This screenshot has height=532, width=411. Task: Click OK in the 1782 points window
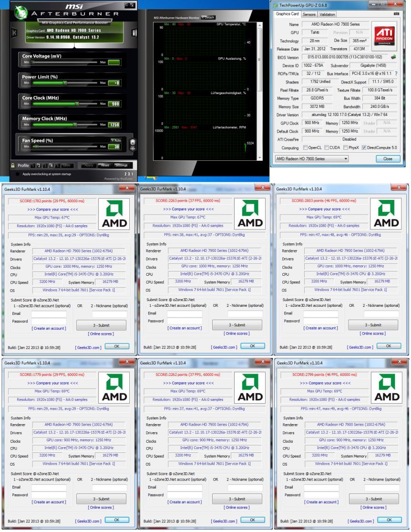point(117,346)
